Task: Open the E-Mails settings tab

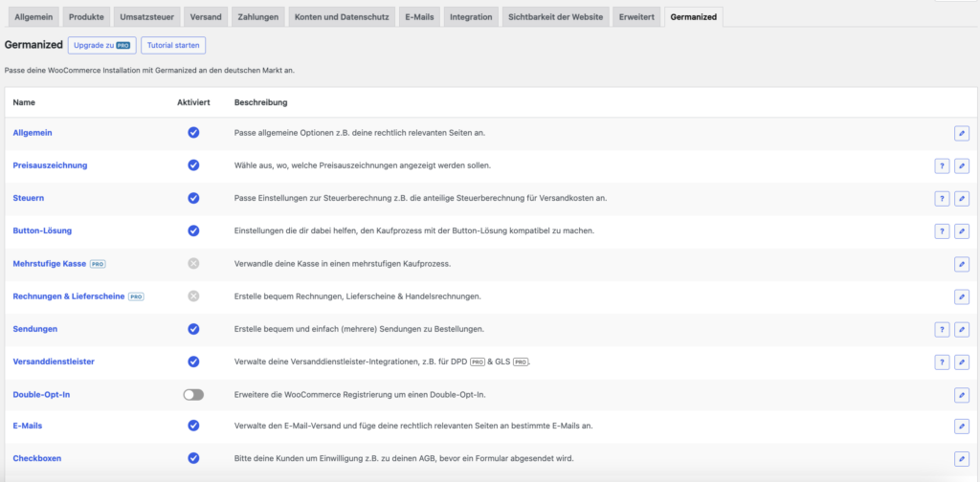Action: click(x=419, y=17)
